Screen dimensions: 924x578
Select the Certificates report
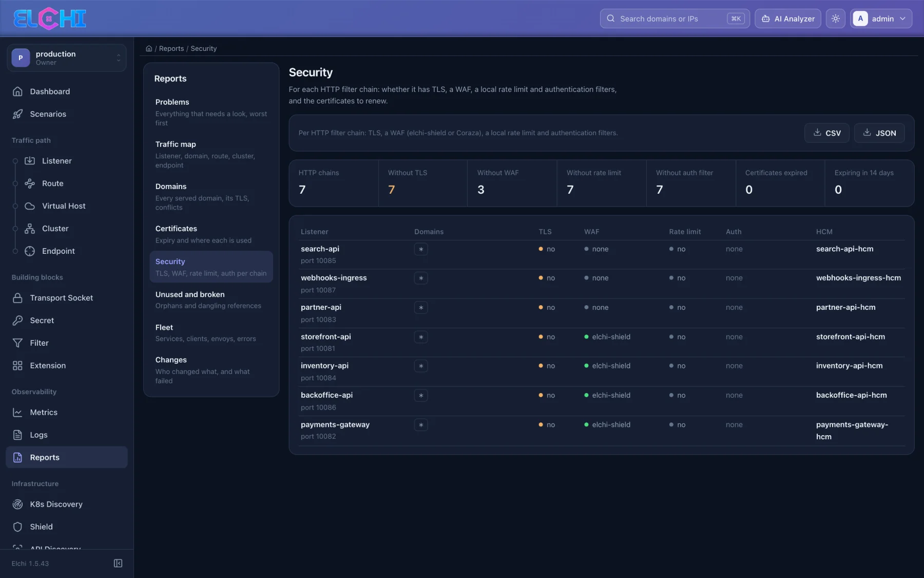coord(211,234)
